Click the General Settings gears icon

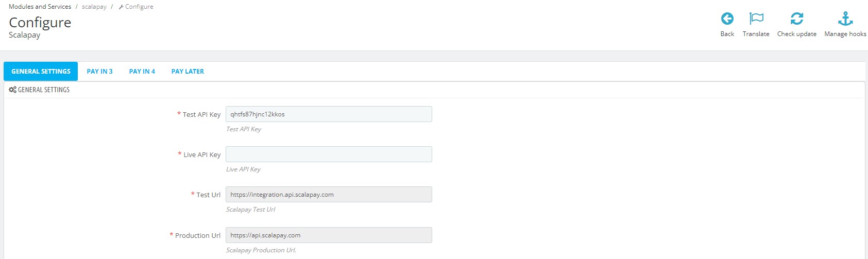coord(12,90)
